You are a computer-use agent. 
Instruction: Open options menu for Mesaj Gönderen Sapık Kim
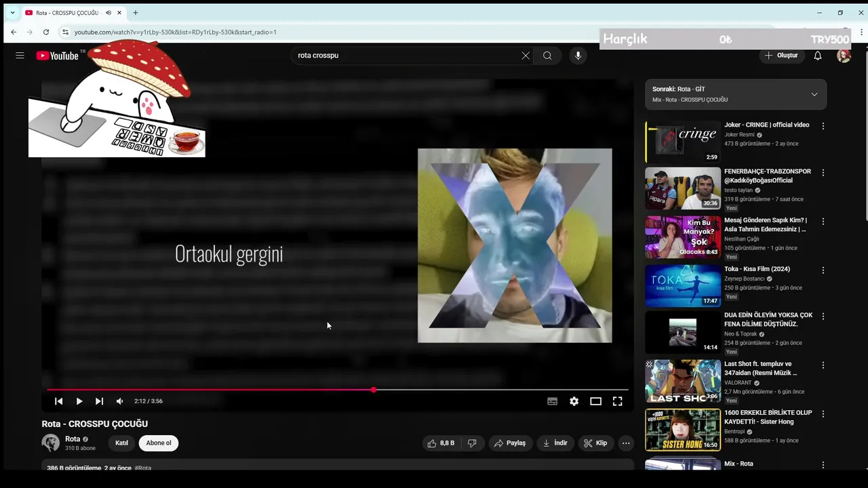point(823,222)
